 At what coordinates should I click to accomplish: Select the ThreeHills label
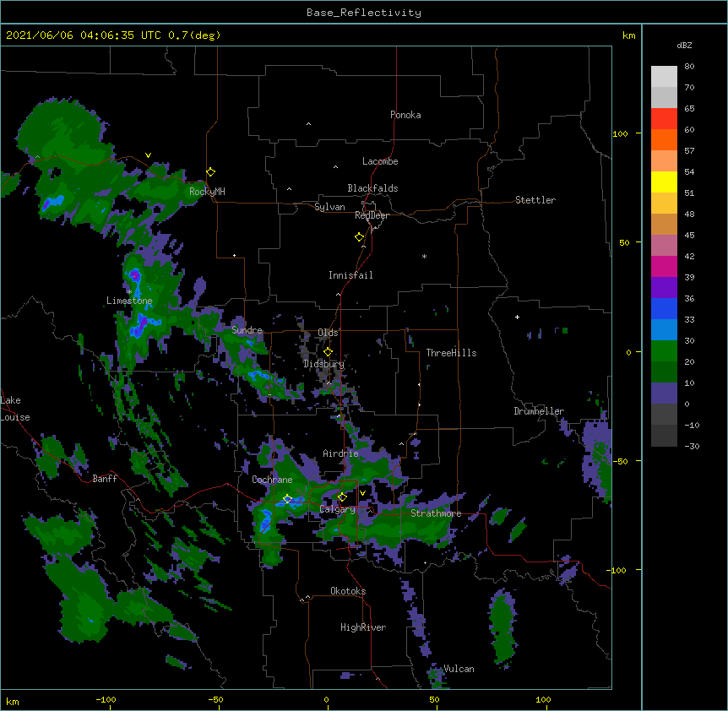(451, 353)
